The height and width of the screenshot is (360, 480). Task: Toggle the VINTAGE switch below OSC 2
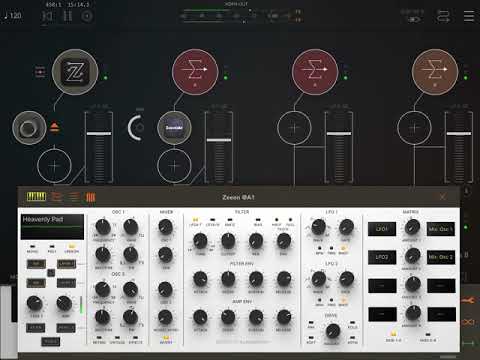[x=117, y=338]
